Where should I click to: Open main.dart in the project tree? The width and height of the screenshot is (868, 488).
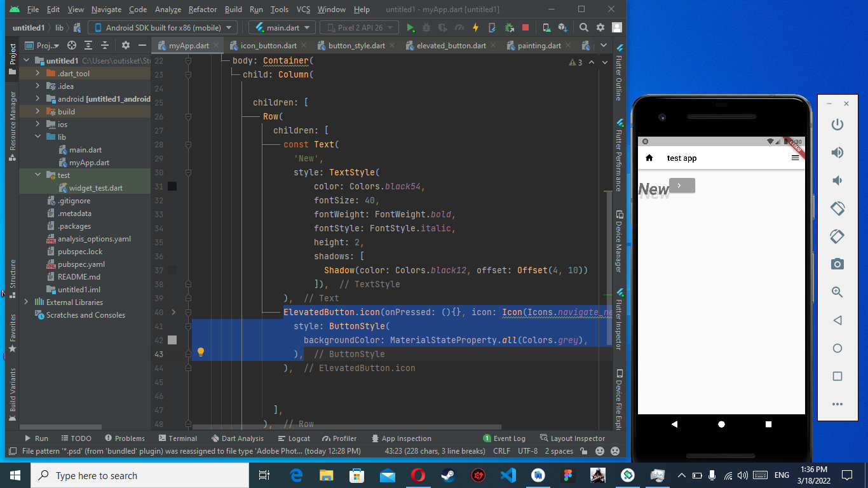pos(85,149)
